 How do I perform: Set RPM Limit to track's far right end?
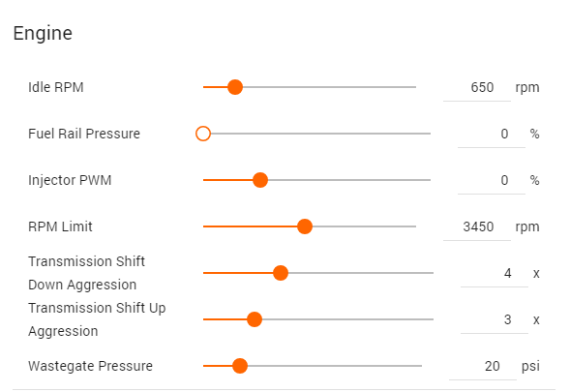coord(415,226)
